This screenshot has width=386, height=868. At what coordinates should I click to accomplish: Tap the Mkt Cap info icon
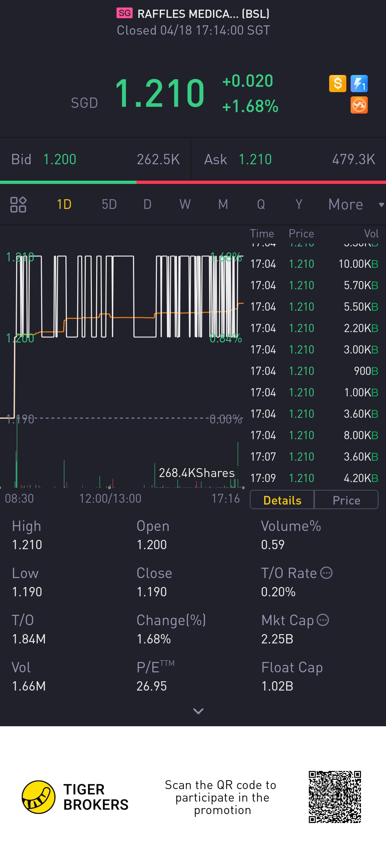(x=323, y=620)
